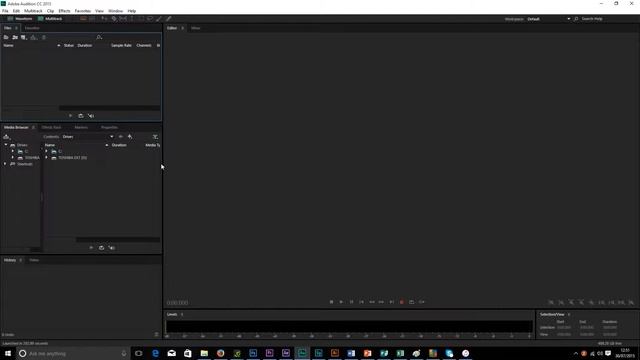Toggle auto-play in Files panel
The height and width of the screenshot is (360, 640).
point(91,116)
